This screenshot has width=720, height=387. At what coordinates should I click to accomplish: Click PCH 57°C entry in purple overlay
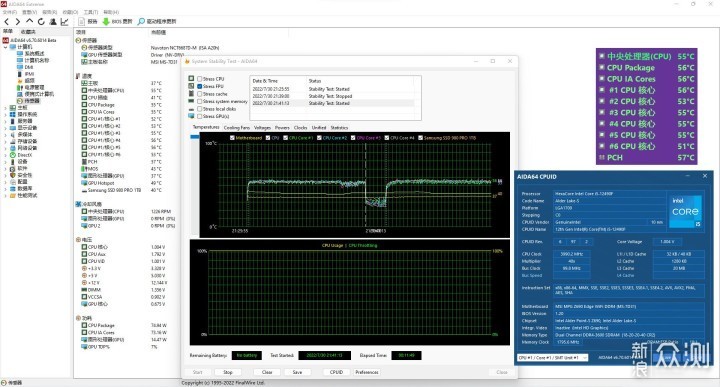coord(647,157)
